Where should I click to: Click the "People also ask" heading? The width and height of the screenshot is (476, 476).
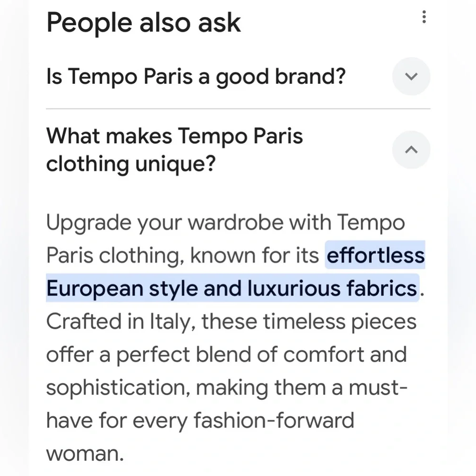(144, 22)
